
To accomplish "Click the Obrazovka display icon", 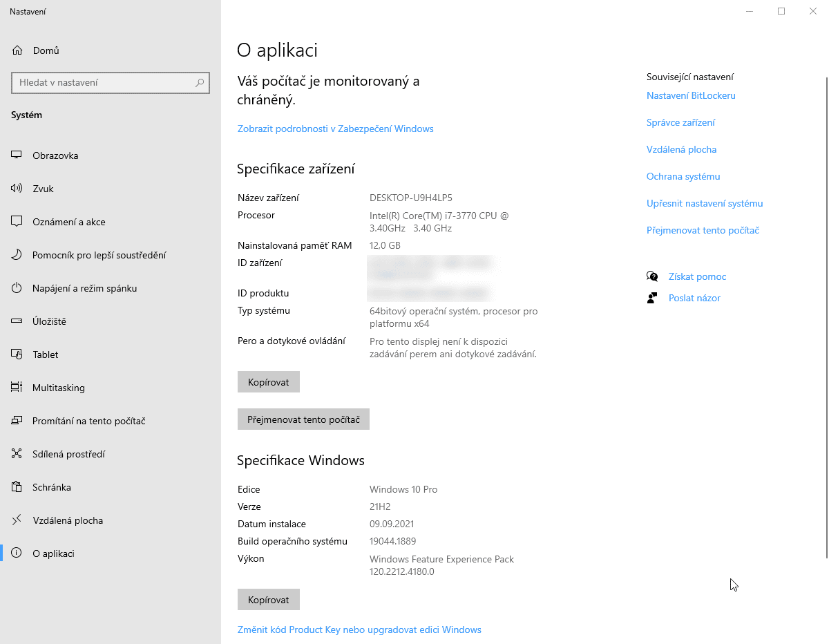I will (17, 155).
